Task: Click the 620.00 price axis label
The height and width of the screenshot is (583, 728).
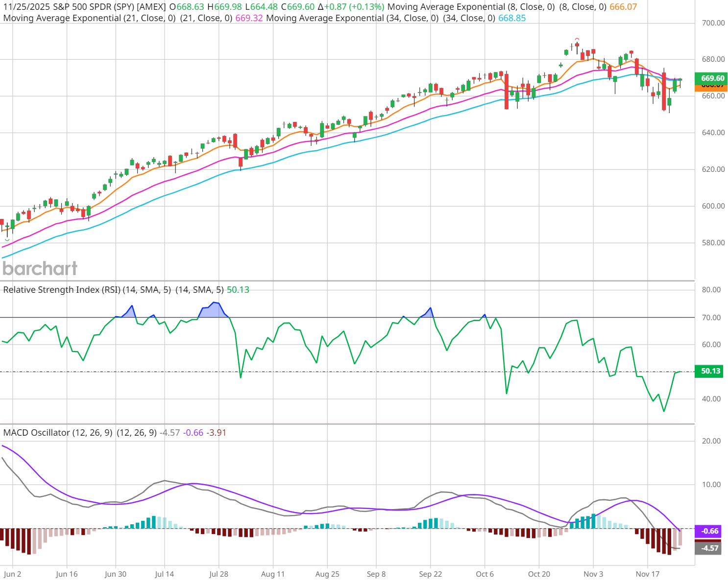Action: click(713, 169)
